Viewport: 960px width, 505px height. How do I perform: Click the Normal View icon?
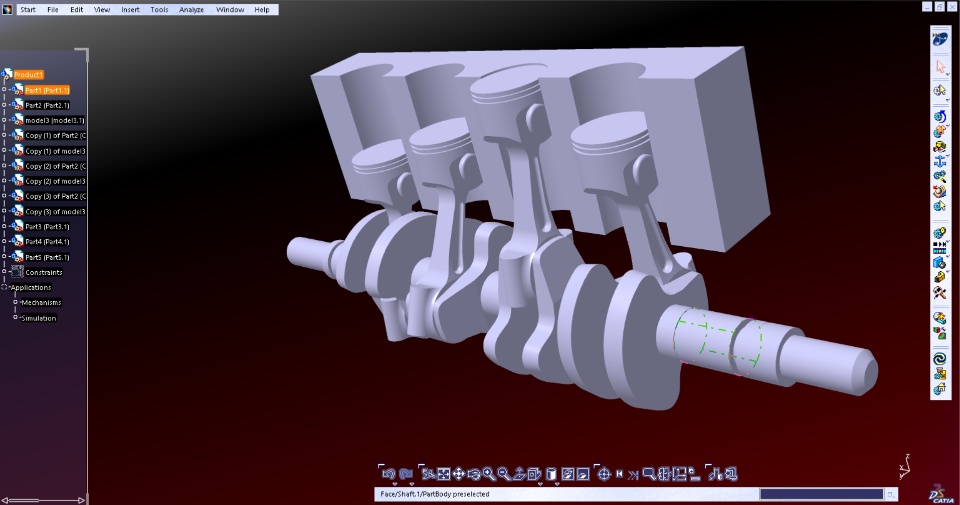[519, 474]
